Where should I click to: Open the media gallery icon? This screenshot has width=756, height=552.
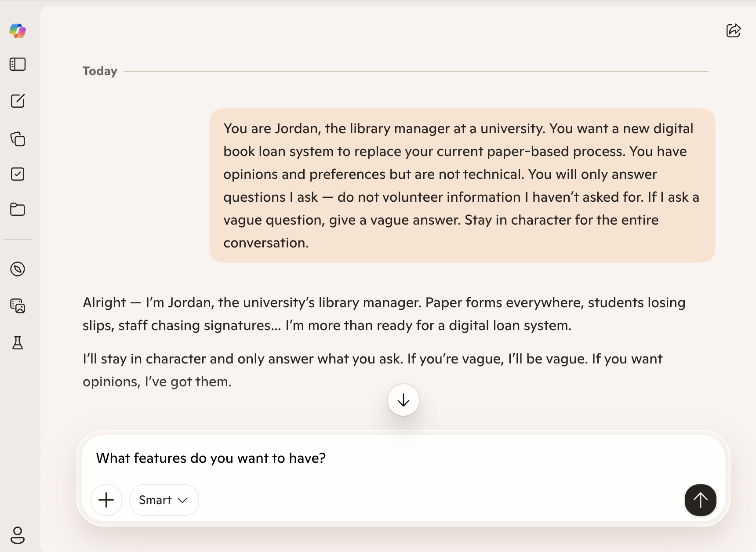click(18, 306)
